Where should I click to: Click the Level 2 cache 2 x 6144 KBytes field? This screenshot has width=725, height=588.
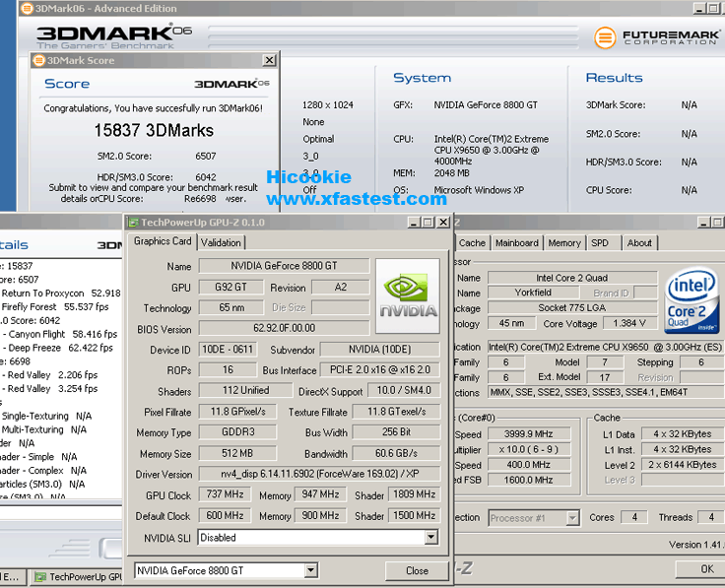point(683,465)
